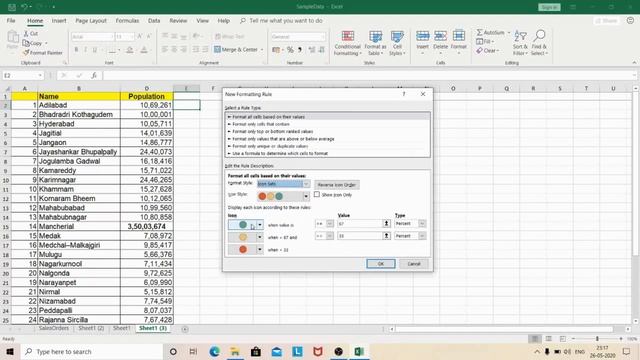Click the Wrap Text button
The width and height of the screenshot is (640, 360).
(229, 37)
